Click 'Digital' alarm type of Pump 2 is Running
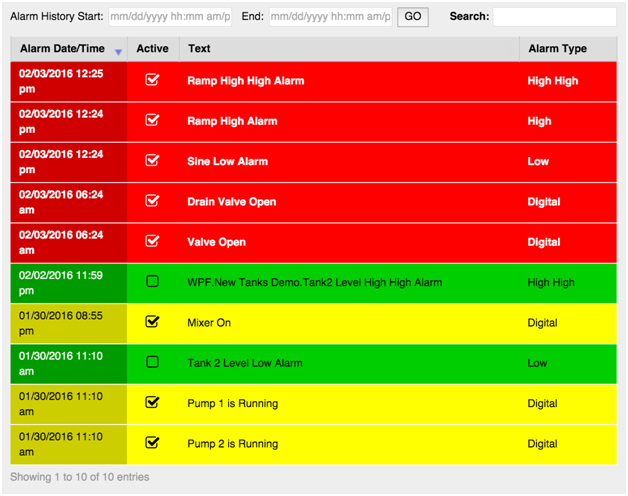The height and width of the screenshot is (496, 628). [x=542, y=444]
